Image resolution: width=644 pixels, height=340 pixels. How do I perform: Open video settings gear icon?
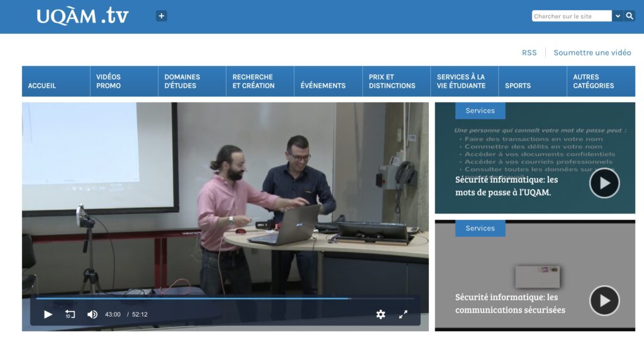(x=380, y=314)
